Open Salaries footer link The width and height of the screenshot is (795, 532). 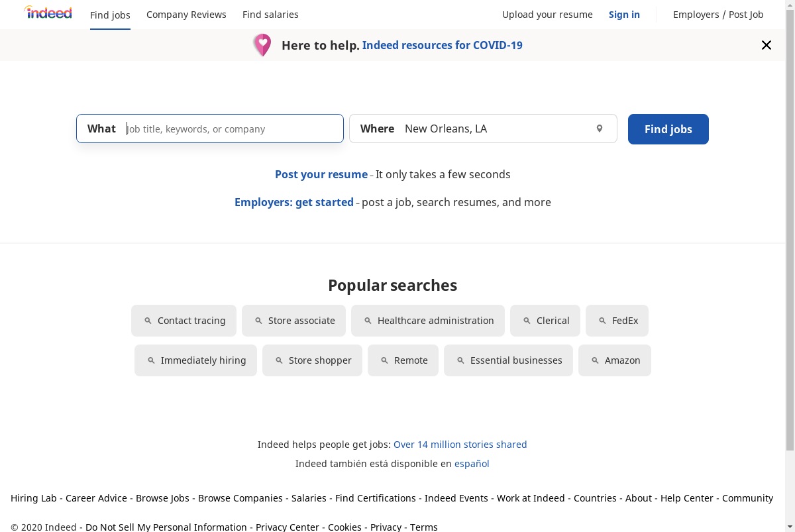[309, 498]
